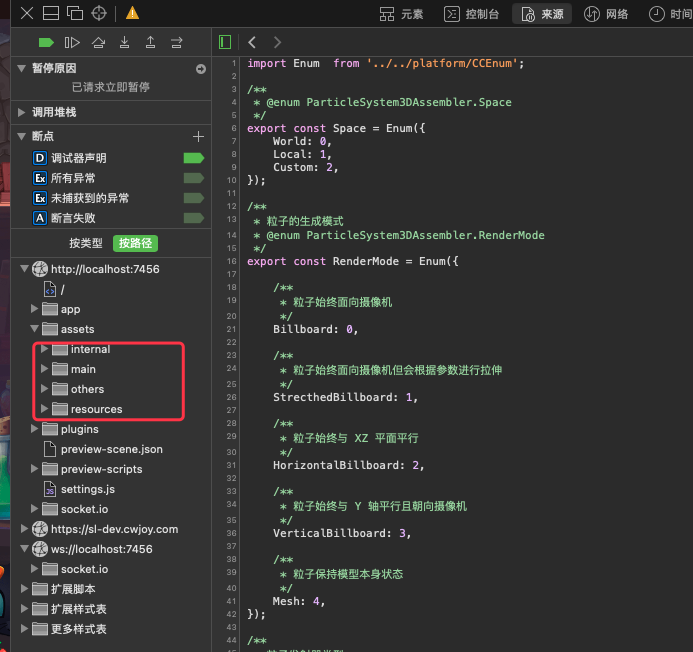Expand the internal folder
The width and height of the screenshot is (693, 652).
44,349
